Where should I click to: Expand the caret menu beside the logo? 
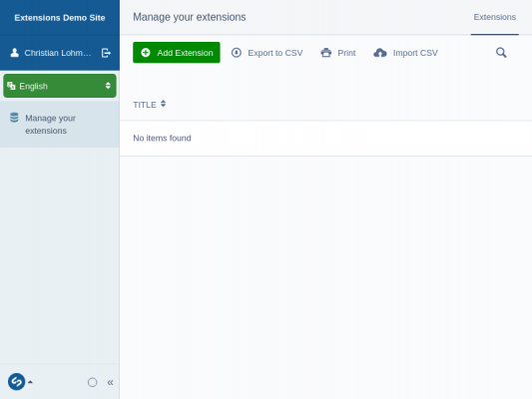30,382
